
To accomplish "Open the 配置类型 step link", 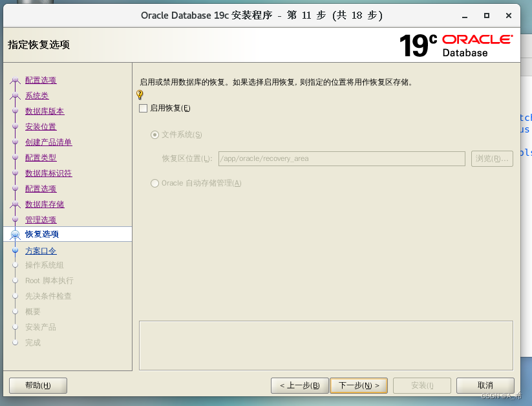I will coord(41,158).
